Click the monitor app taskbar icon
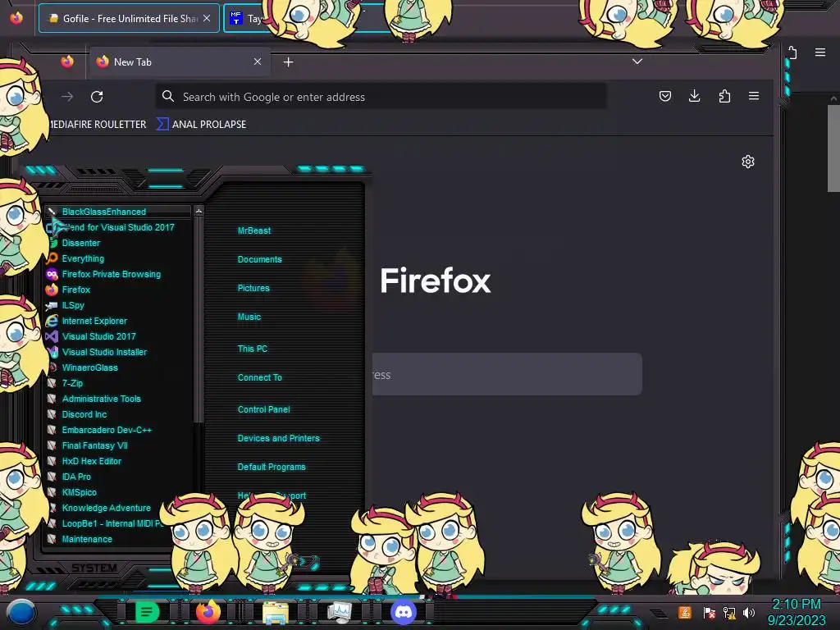 (339, 612)
